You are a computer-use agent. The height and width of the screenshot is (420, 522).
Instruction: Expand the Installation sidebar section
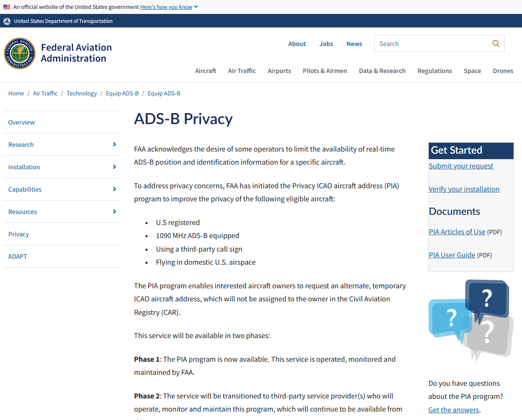pos(114,167)
